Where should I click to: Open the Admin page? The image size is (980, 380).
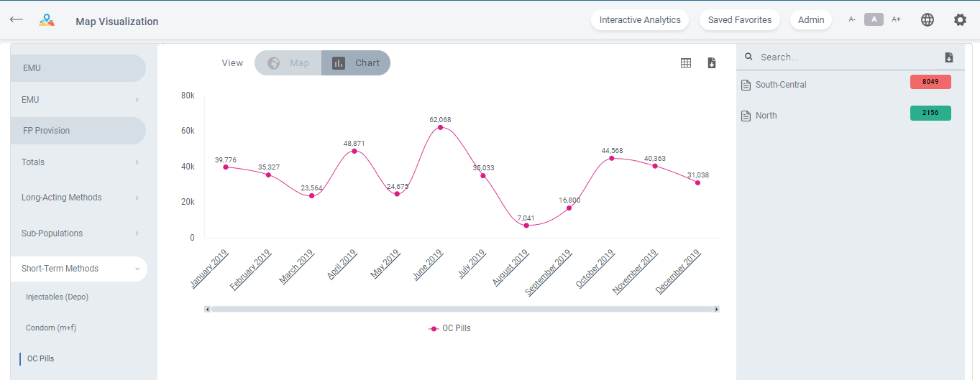811,20
